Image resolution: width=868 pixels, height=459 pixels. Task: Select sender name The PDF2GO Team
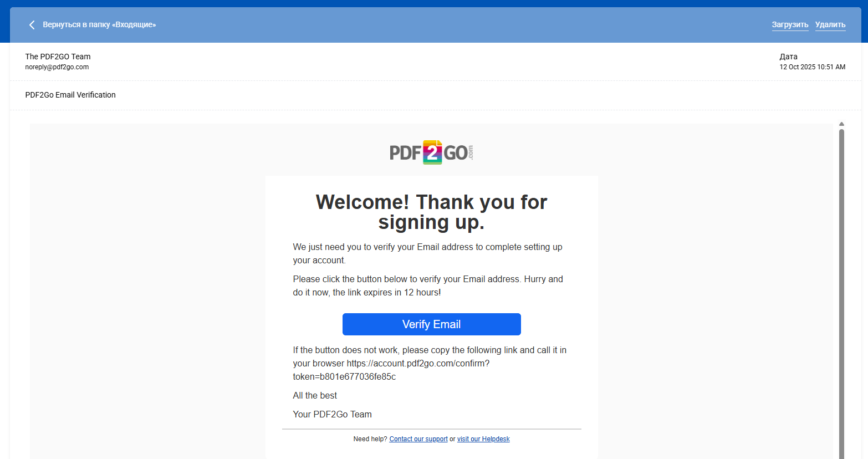click(58, 57)
